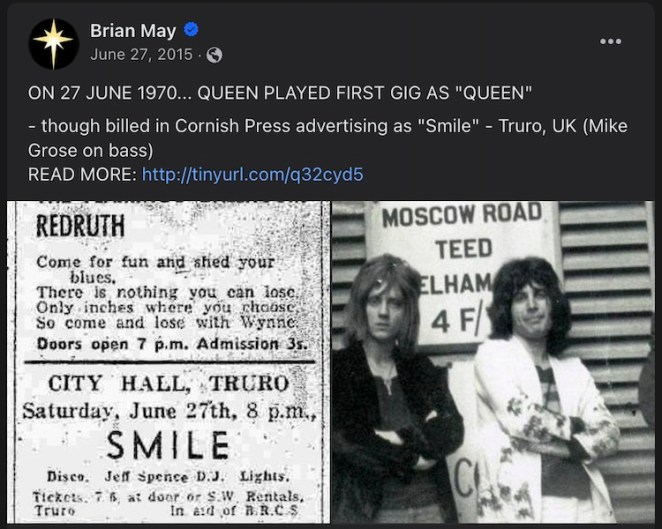Click the REDRUTH heading in the clipping
Screen dimensions: 662x529
click(x=80, y=227)
